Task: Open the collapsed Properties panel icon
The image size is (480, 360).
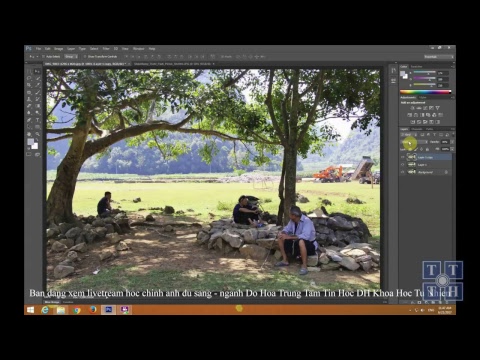Action: coord(394,80)
